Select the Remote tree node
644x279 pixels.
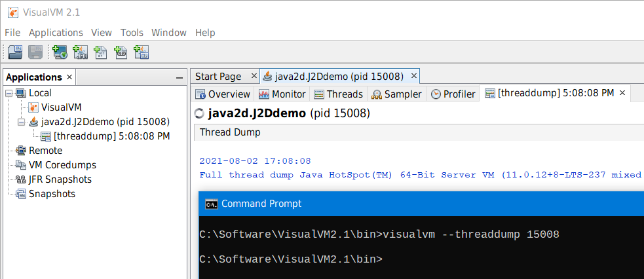pos(46,151)
